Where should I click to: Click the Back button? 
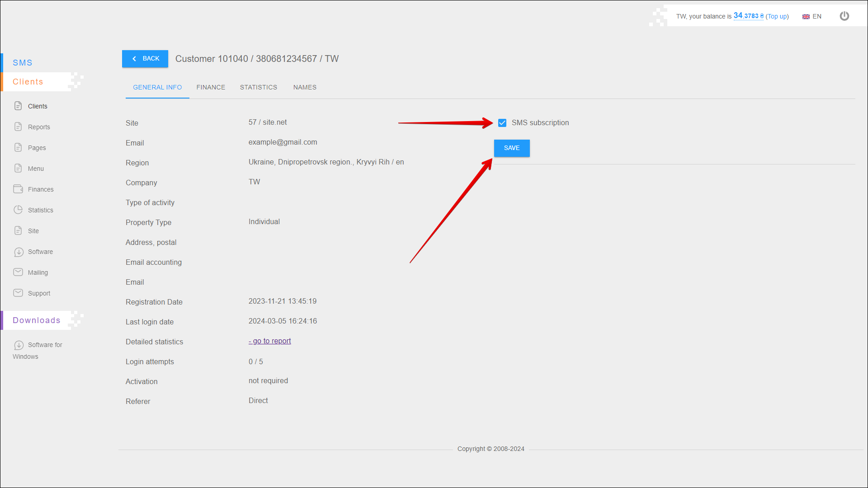(x=145, y=59)
